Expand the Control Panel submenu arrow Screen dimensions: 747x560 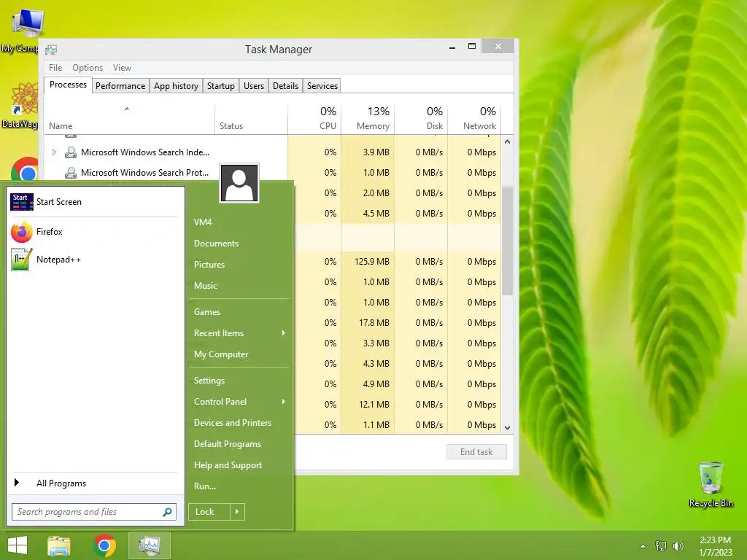[284, 402]
